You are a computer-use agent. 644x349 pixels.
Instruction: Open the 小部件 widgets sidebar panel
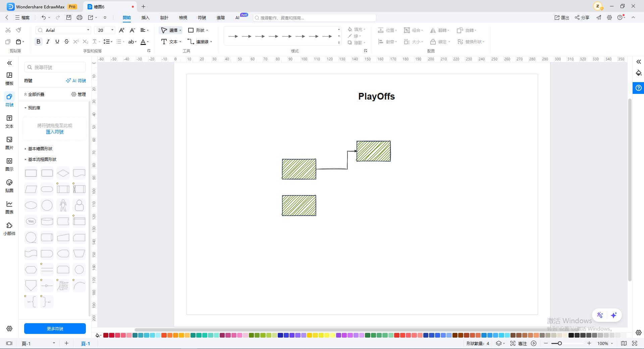click(9, 229)
